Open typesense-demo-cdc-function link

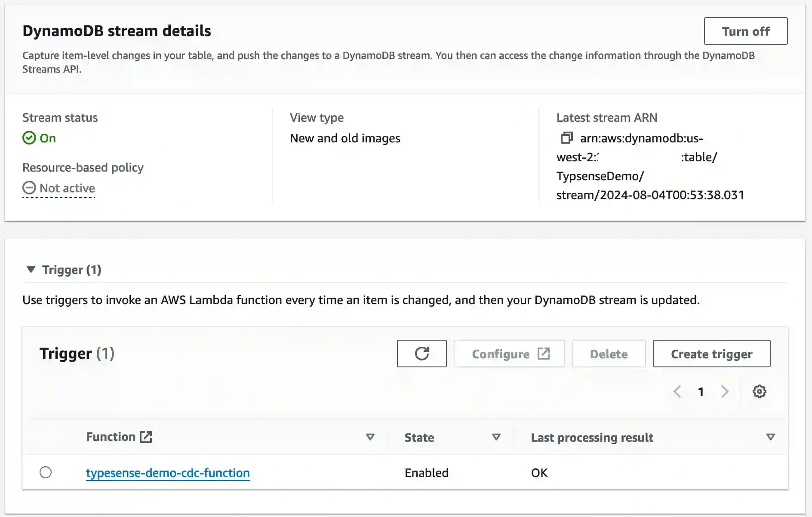(168, 473)
